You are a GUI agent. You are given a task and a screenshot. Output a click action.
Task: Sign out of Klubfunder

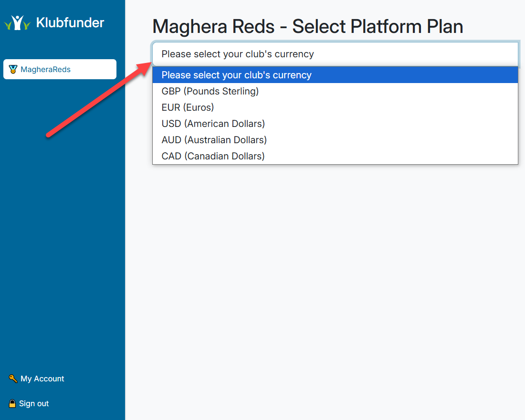pyautogui.click(x=34, y=403)
